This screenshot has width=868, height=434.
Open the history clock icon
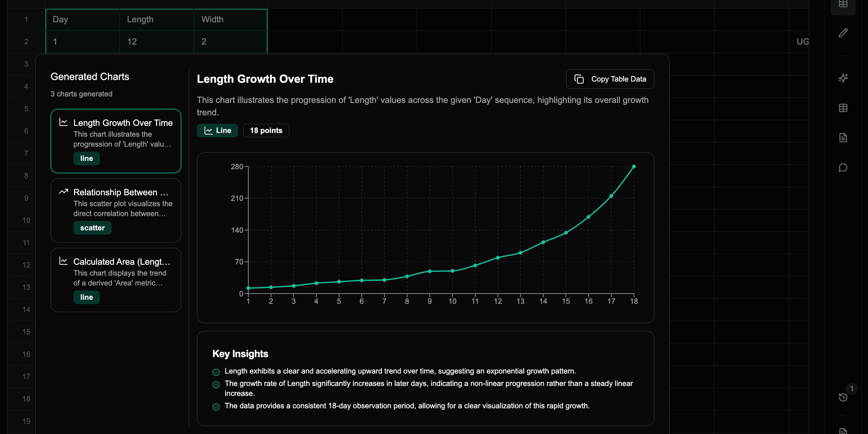coord(843,397)
